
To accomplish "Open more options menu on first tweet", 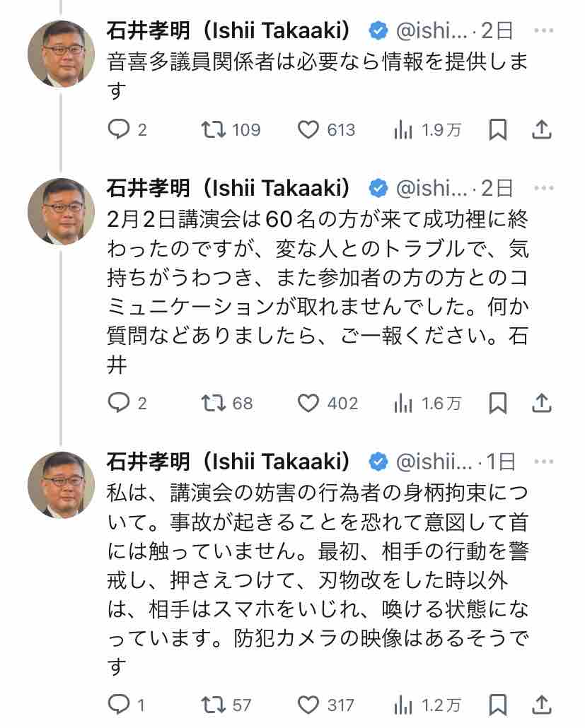I will [x=544, y=31].
